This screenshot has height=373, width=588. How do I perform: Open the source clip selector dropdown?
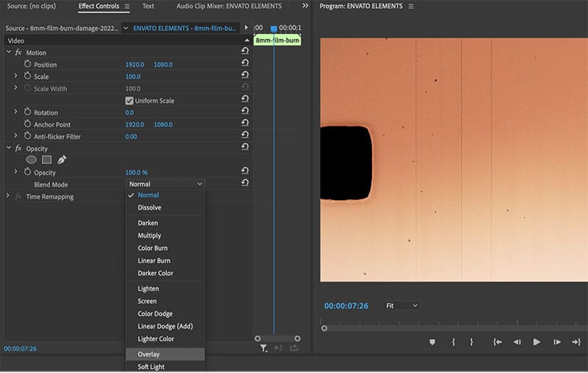pyautogui.click(x=126, y=28)
